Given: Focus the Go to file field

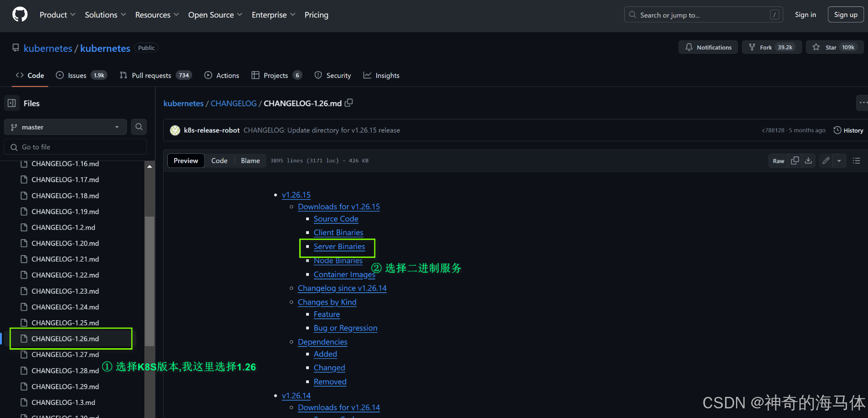Looking at the screenshot, I should tap(76, 147).
